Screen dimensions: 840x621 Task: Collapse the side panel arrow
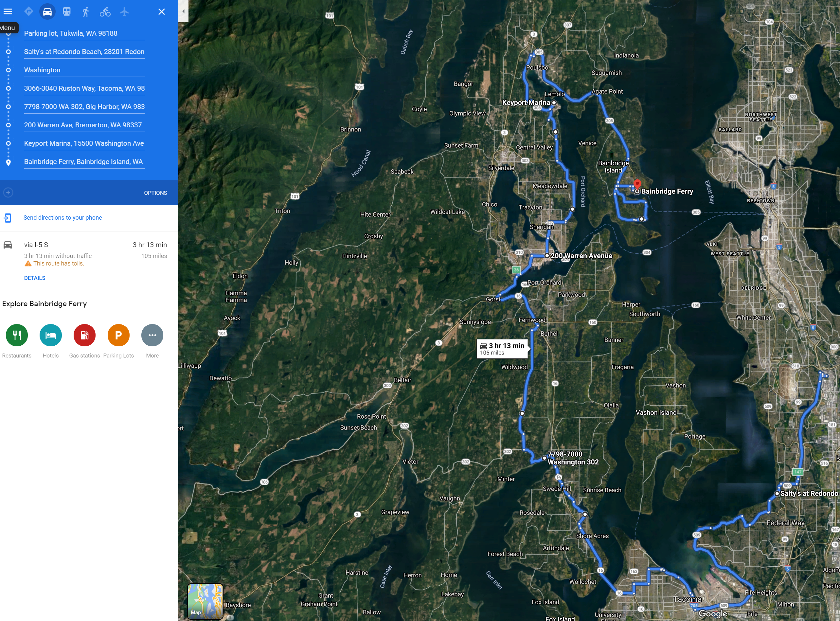click(x=183, y=11)
